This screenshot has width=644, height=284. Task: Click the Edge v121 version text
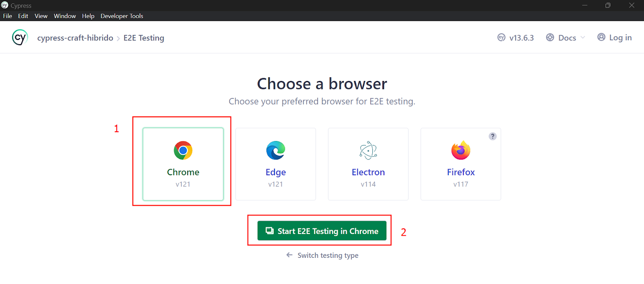coord(276,184)
